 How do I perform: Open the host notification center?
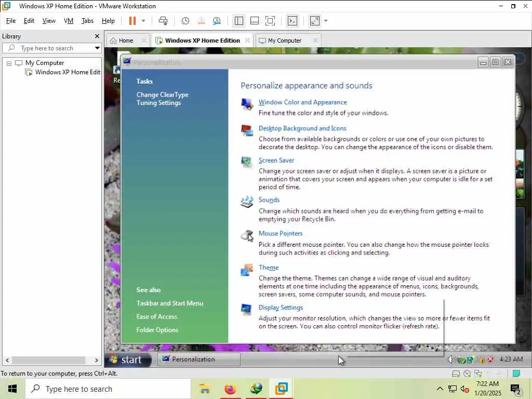pos(516,389)
